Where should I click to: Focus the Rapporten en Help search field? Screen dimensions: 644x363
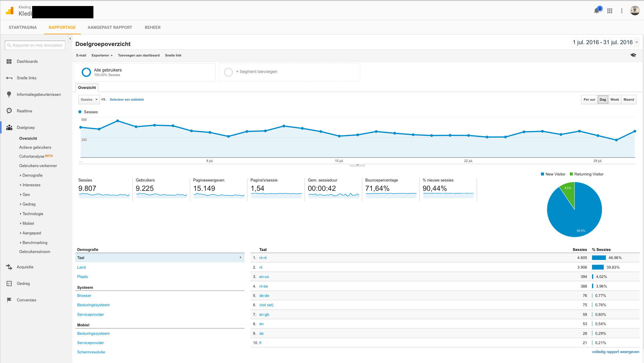click(35, 45)
